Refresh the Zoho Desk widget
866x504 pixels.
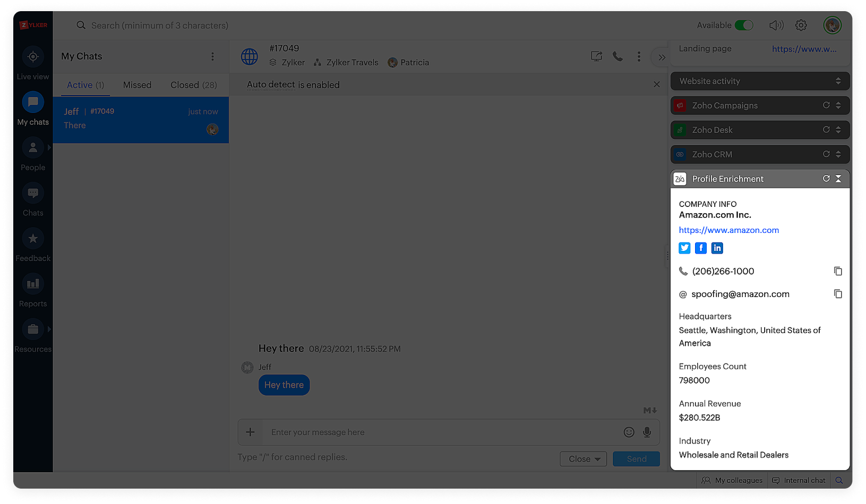[x=826, y=130]
